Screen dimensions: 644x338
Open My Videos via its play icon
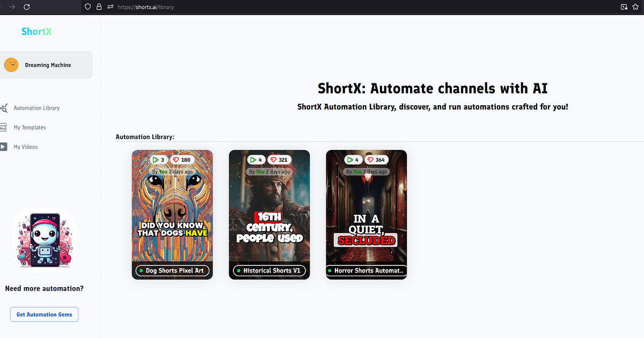point(6,147)
